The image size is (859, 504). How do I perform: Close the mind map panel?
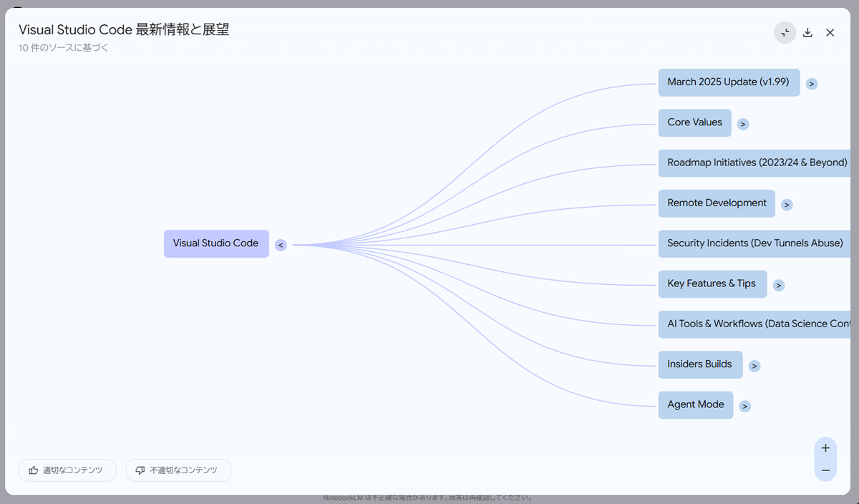coord(830,32)
